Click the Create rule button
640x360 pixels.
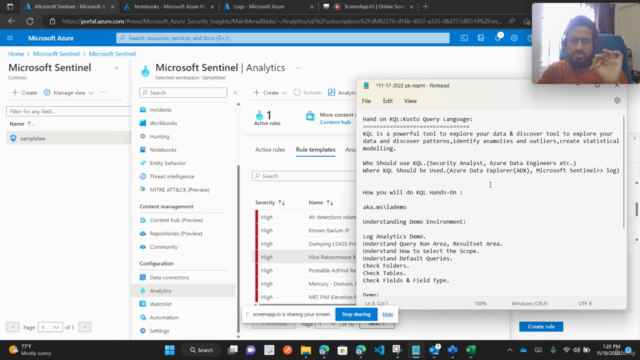(x=541, y=327)
